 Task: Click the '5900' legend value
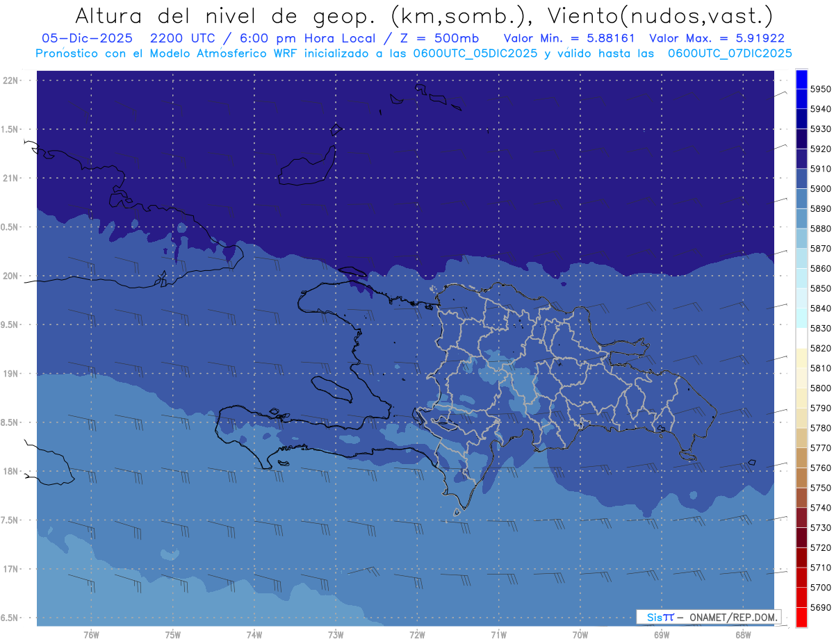[x=821, y=188]
